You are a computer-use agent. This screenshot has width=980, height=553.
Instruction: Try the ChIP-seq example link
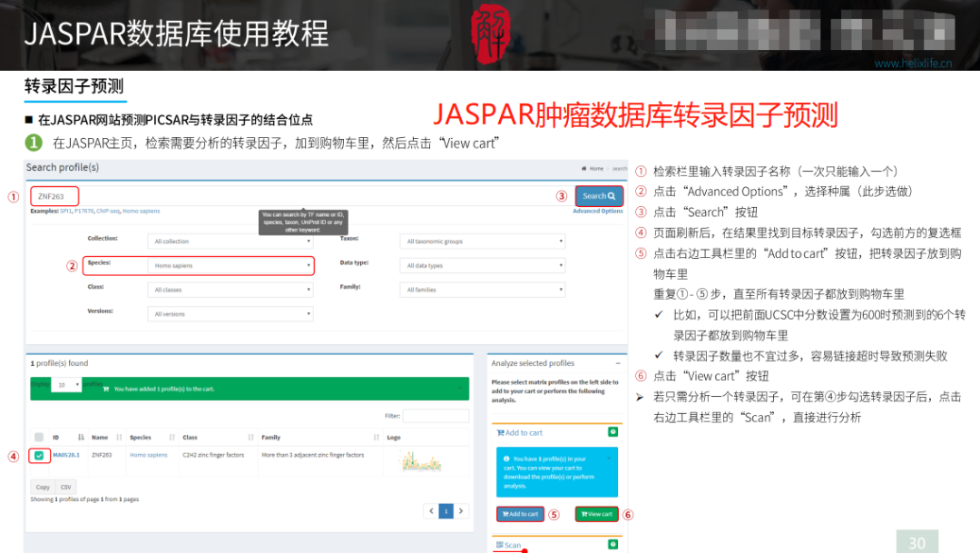(107, 212)
